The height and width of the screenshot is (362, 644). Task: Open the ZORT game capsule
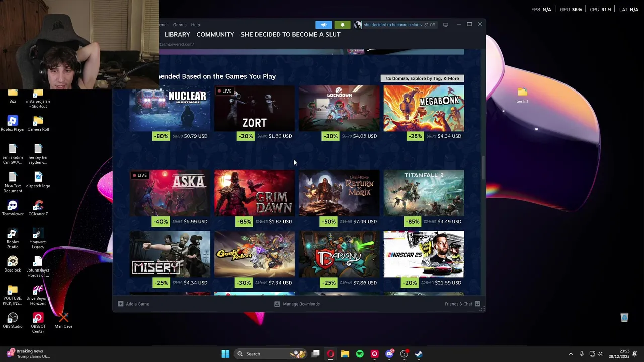pyautogui.click(x=255, y=108)
